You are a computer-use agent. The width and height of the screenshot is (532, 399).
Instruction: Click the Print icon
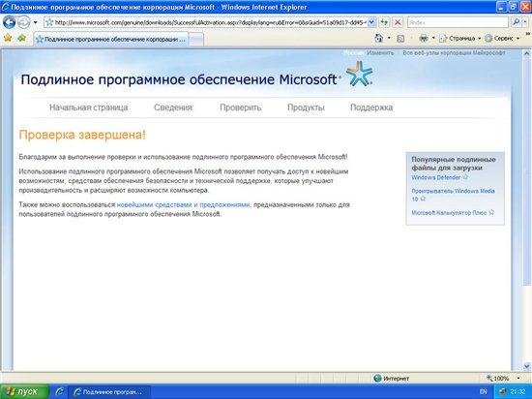click(x=424, y=39)
